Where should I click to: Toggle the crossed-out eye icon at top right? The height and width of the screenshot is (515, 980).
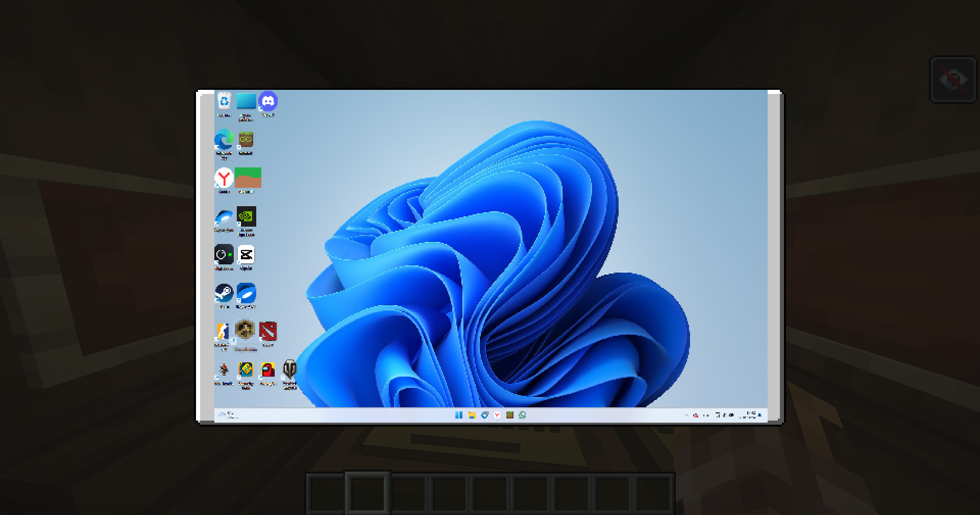pyautogui.click(x=953, y=80)
